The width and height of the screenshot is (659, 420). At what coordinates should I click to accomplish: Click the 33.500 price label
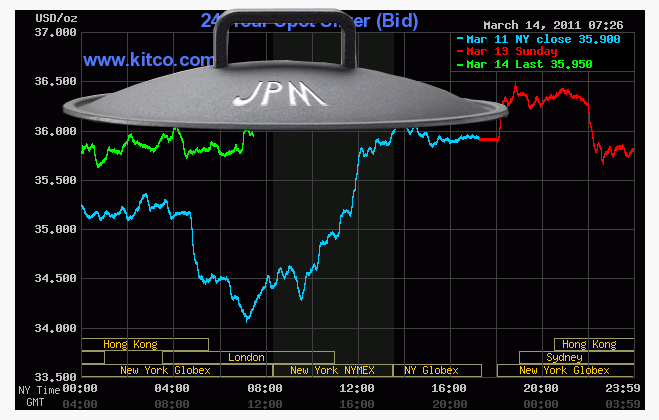tap(55, 377)
